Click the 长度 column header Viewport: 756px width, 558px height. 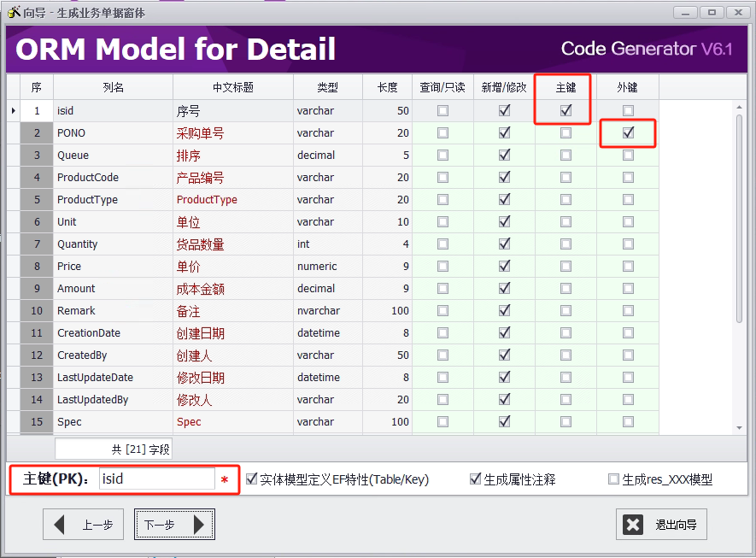387,87
